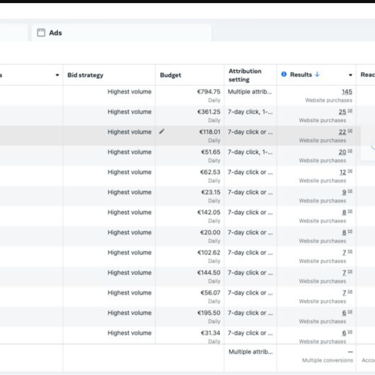Open the 145 website purchases result link
The image size is (375, 375).
click(x=347, y=92)
